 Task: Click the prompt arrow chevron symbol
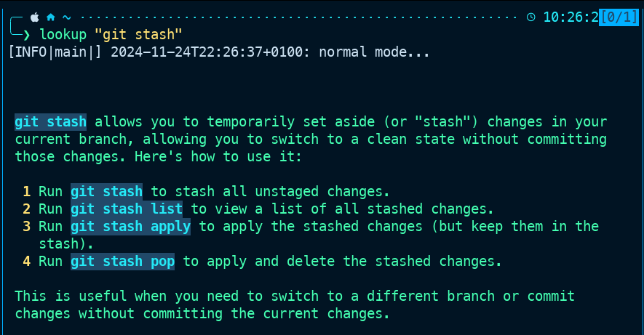[x=27, y=34]
